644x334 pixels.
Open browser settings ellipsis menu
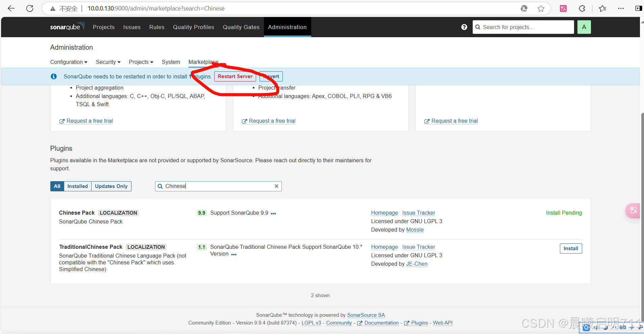(621, 8)
